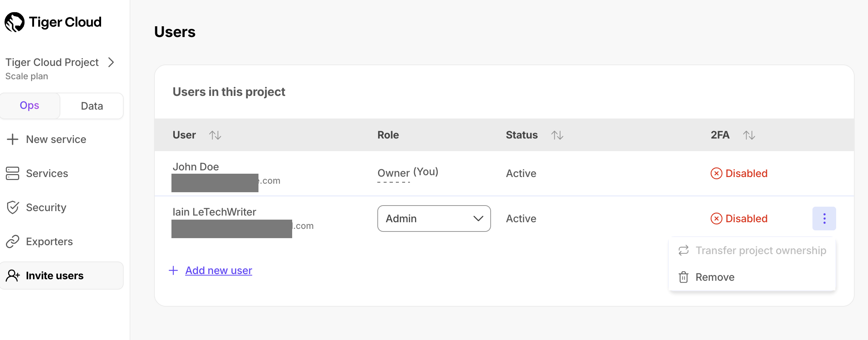Viewport: 868px width, 340px height.
Task: Click the Invite users person icon
Action: (13, 276)
